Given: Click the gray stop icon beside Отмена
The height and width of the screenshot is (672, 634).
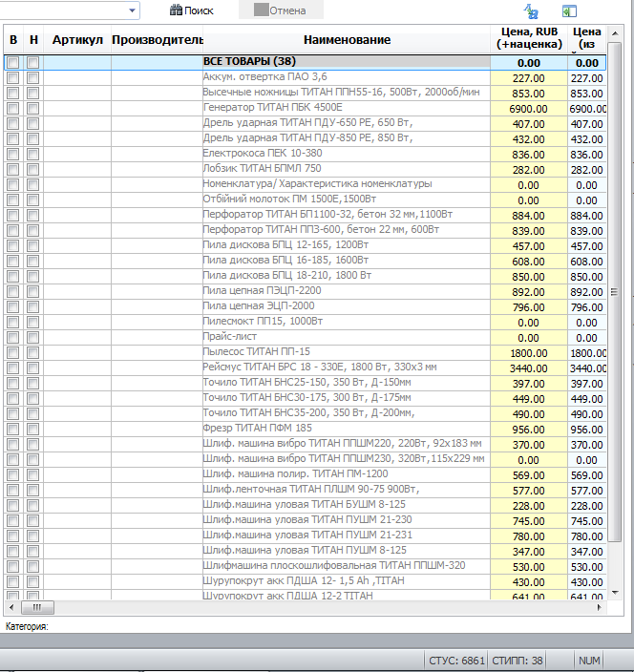Looking at the screenshot, I should coord(261,10).
